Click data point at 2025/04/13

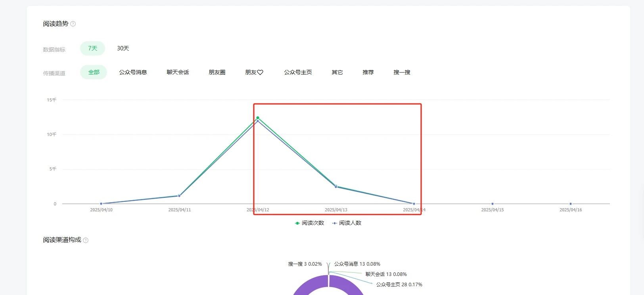click(x=336, y=186)
